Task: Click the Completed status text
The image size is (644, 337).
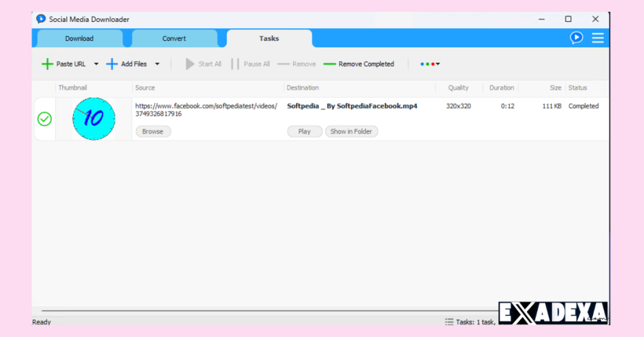Action: [583, 106]
